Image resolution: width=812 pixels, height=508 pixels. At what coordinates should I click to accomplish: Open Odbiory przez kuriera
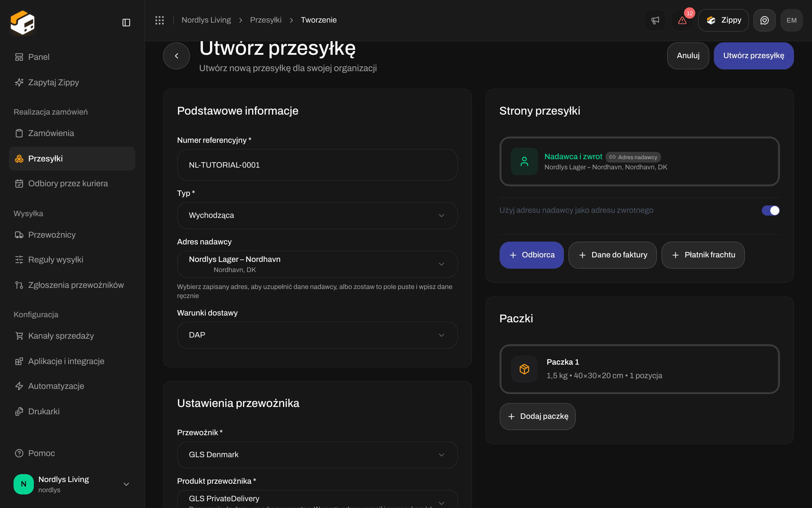click(x=72, y=183)
